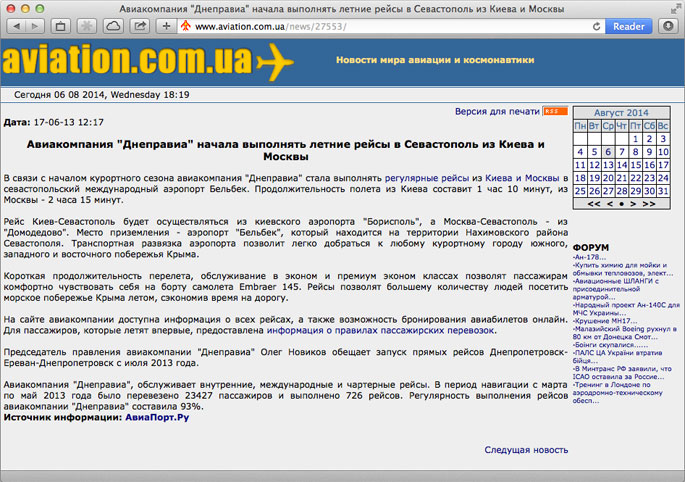
Task: Click the ФОРУМ heading
Action: coord(591,247)
